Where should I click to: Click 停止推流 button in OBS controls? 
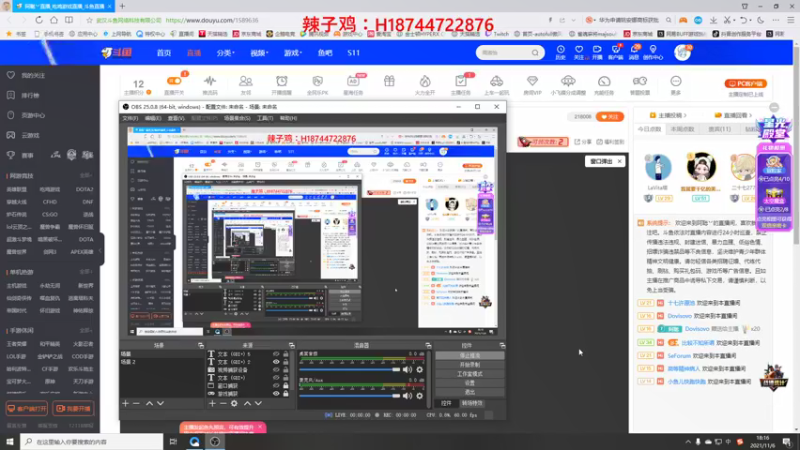pos(469,356)
